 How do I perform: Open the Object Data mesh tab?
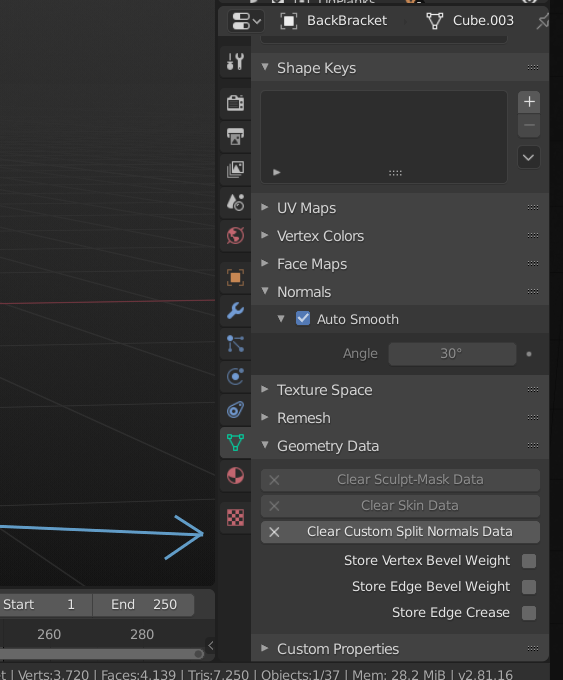(x=235, y=442)
